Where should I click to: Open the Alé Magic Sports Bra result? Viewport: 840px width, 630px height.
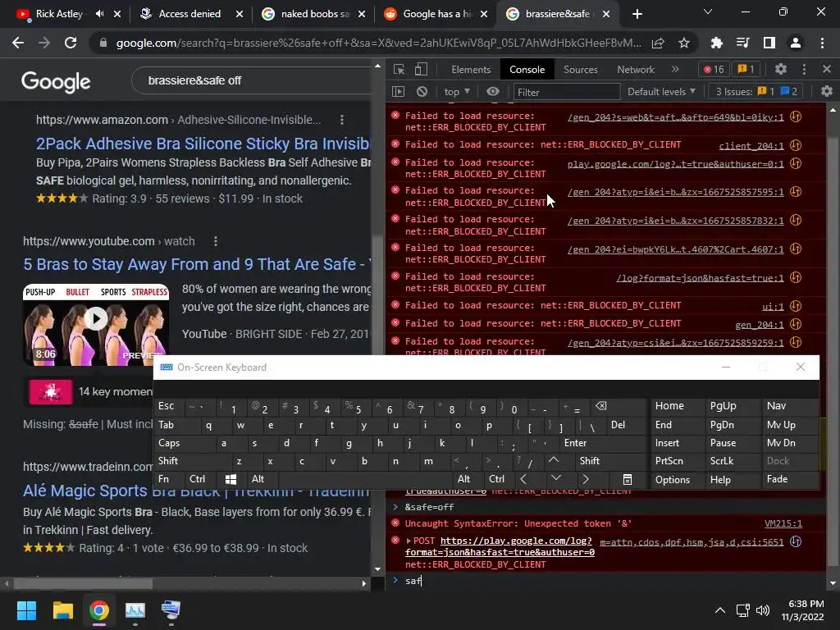[x=196, y=491]
